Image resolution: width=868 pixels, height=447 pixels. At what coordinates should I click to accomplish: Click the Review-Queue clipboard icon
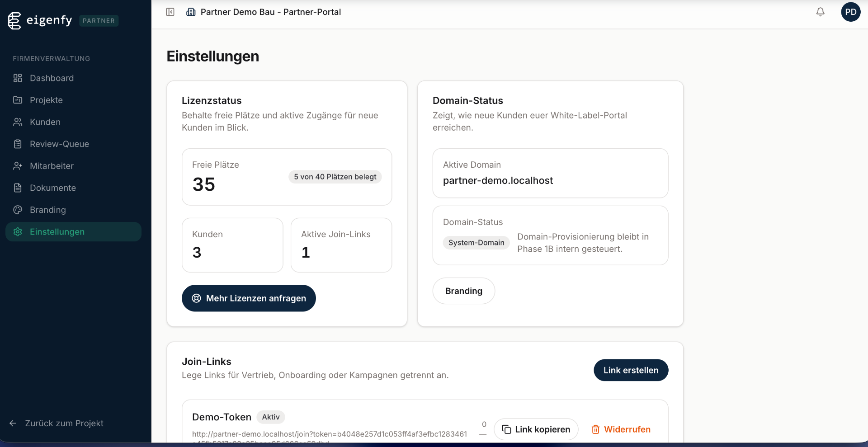[x=18, y=144]
